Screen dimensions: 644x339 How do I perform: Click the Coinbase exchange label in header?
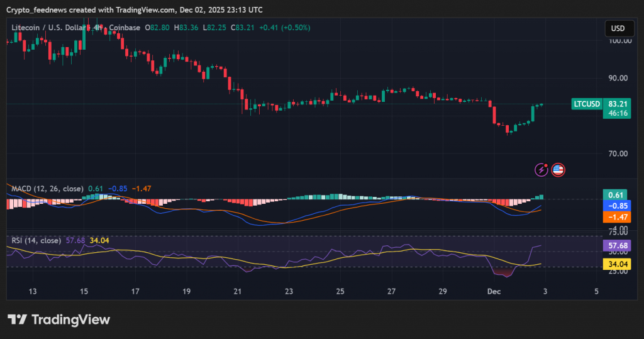click(x=125, y=28)
